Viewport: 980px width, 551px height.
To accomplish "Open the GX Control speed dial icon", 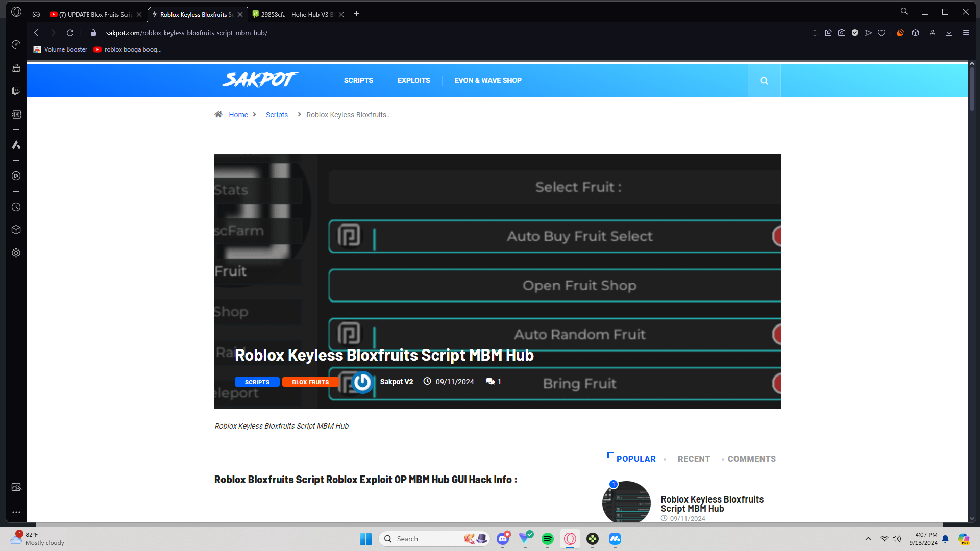I will tap(16, 45).
